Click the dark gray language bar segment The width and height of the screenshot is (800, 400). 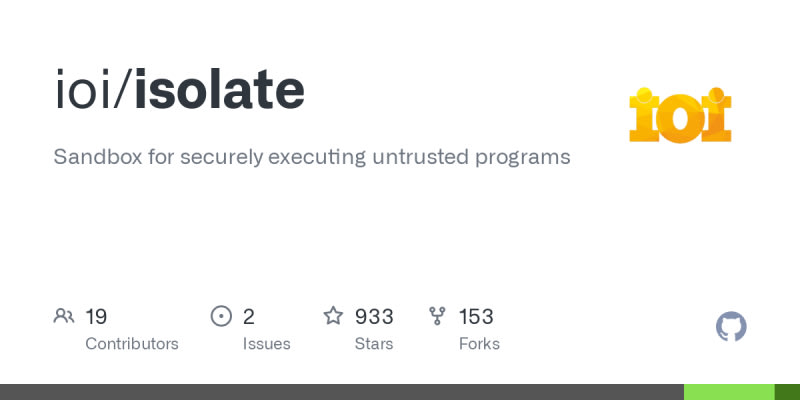pyautogui.click(x=341, y=392)
